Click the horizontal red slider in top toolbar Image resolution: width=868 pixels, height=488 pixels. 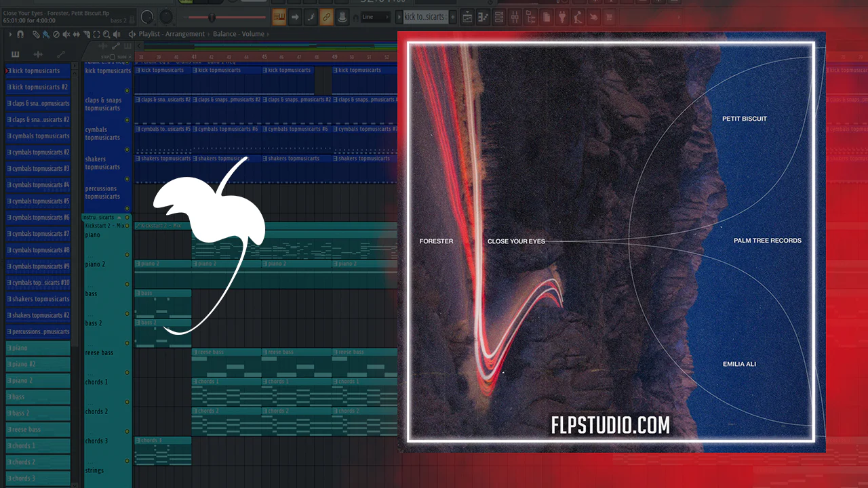226,17
